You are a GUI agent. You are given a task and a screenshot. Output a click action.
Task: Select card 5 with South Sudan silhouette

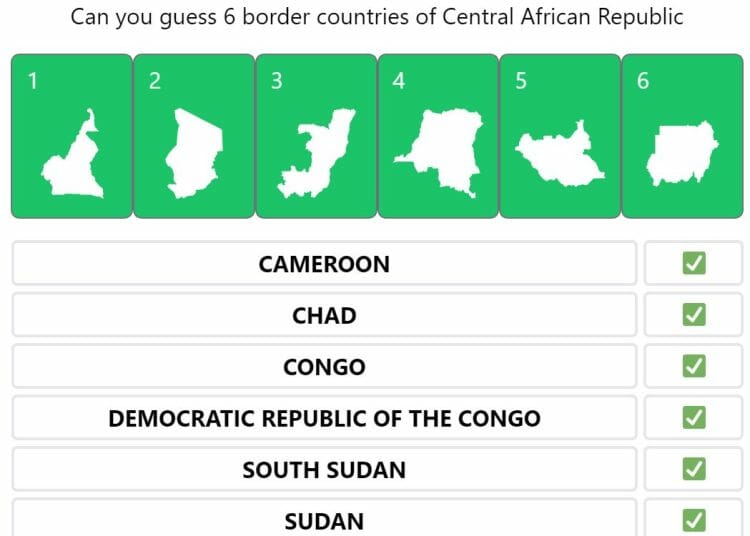tap(560, 136)
